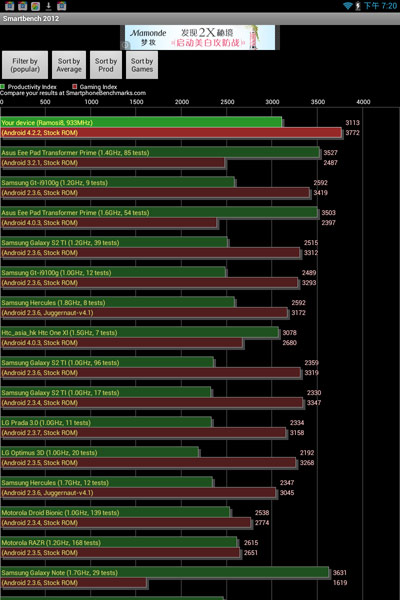Click the SmartphoneBenchmarks.com compare results text
This screenshot has width=400, height=600.
73,93
